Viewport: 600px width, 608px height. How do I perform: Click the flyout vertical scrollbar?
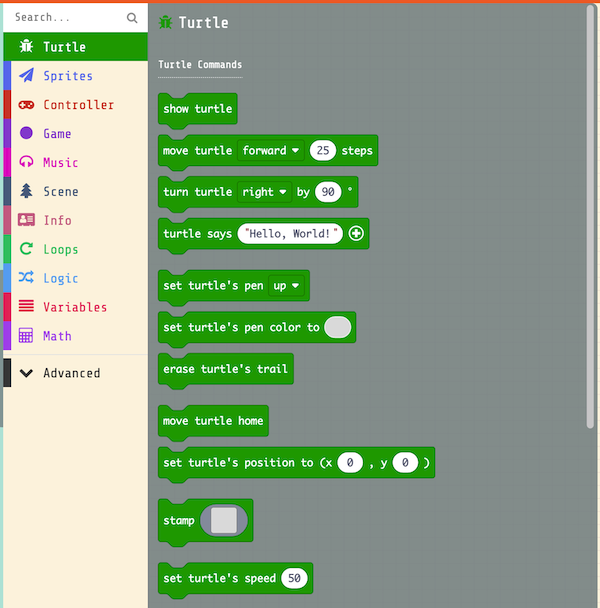pyautogui.click(x=590, y=216)
